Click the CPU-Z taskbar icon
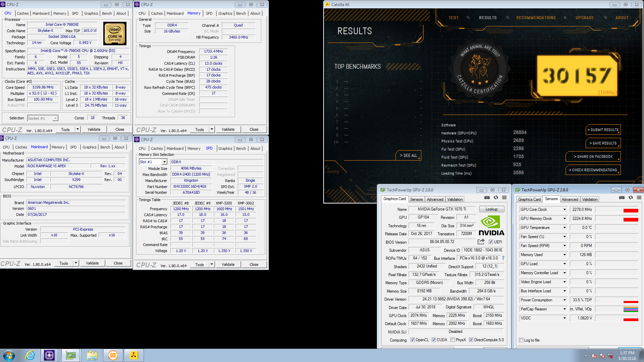This screenshot has width=644, height=362. point(49,355)
